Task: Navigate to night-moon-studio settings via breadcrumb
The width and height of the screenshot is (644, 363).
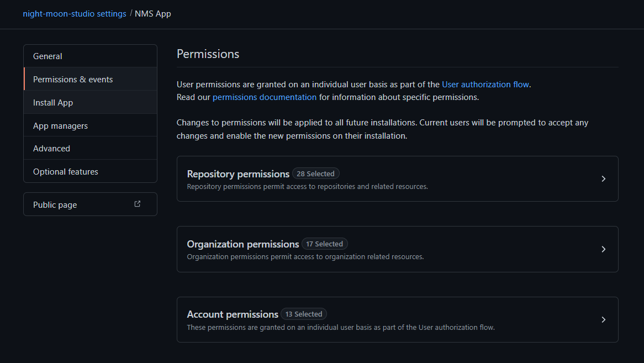Action: coord(75,13)
